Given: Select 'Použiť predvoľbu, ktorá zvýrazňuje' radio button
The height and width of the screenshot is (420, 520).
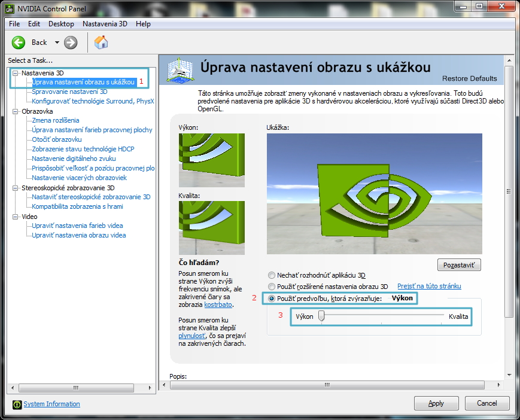Looking at the screenshot, I should pos(272,298).
